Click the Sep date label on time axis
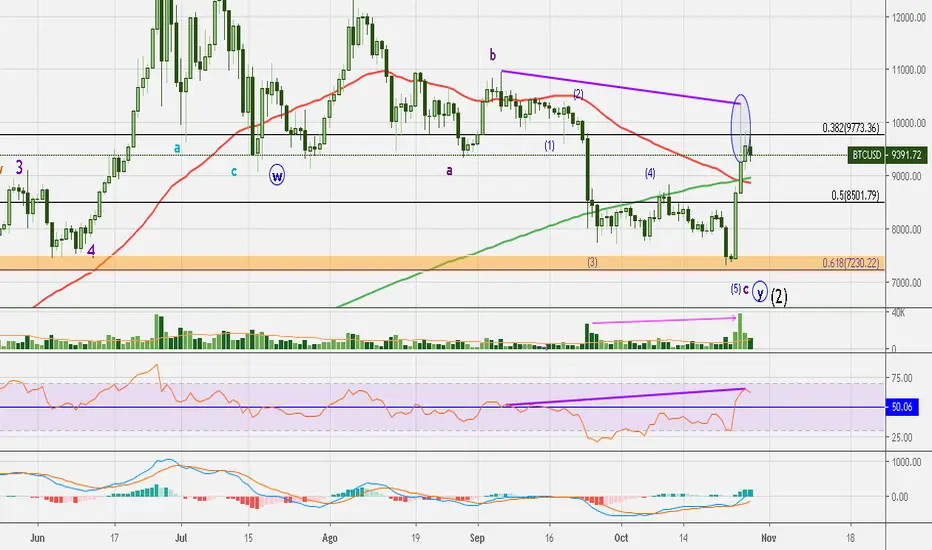 477,538
